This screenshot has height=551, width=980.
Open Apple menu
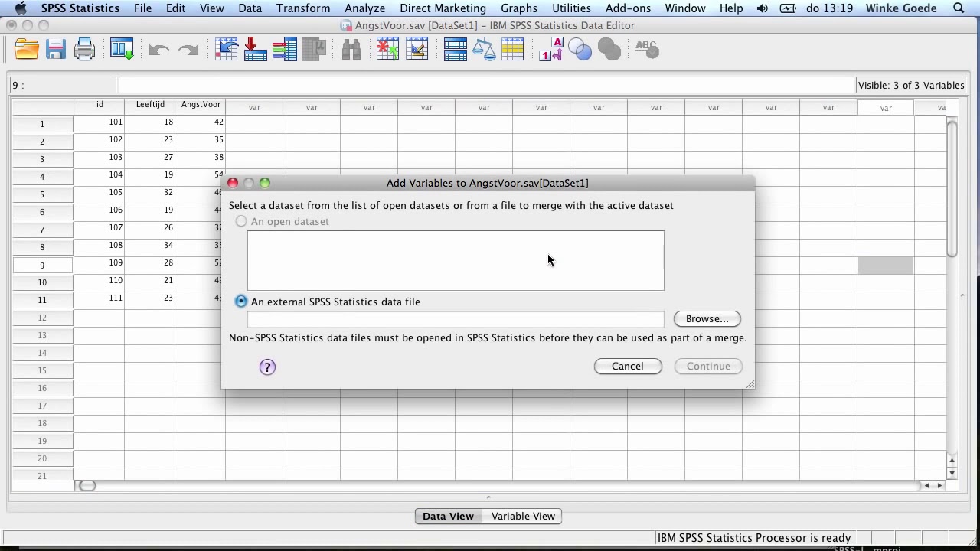tap(21, 8)
